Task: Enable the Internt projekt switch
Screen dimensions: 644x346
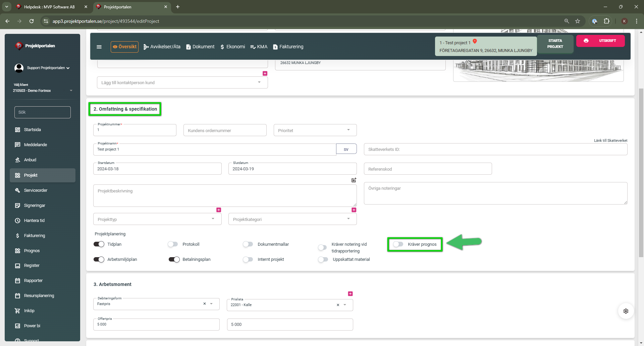Action: coord(248,259)
